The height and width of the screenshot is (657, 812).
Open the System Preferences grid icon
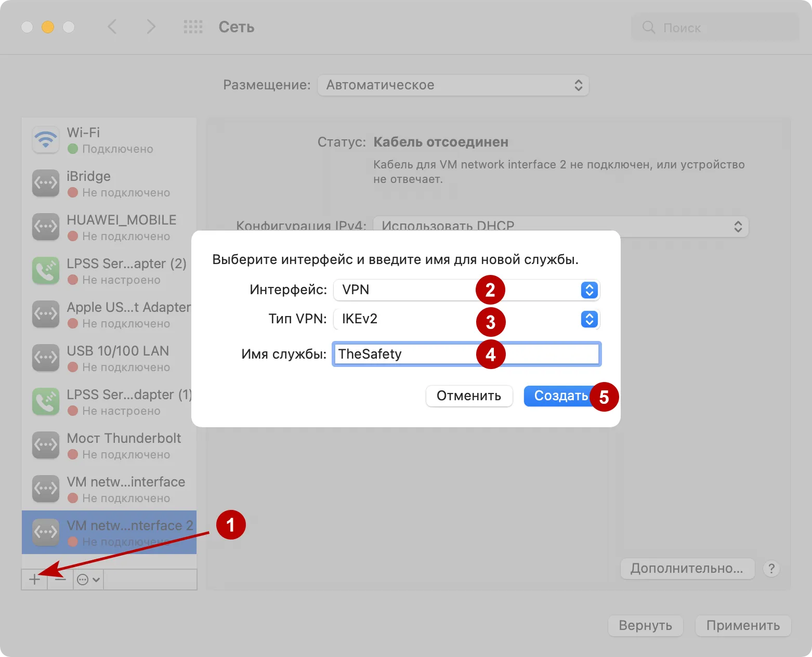coord(193,27)
